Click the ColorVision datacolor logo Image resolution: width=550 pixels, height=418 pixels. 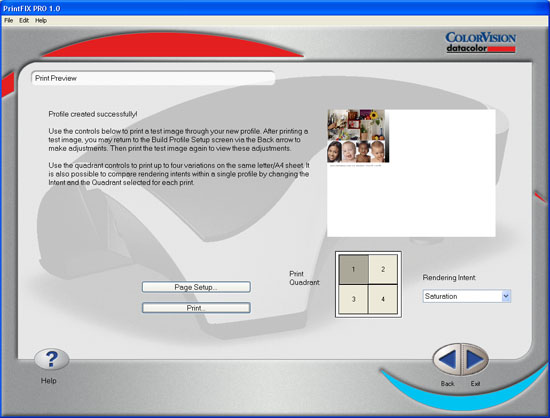pyautogui.click(x=480, y=42)
